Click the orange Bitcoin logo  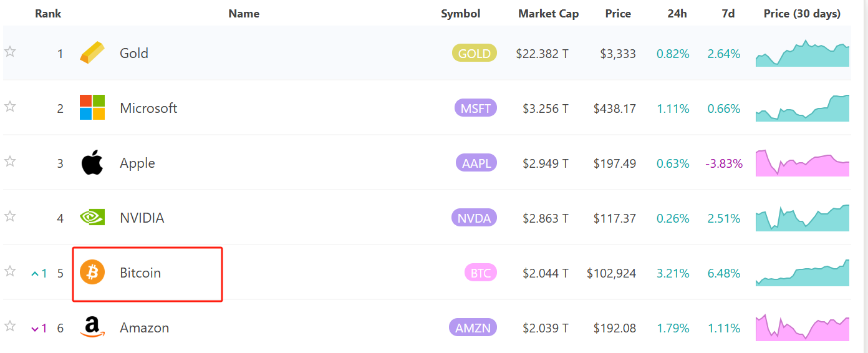92,273
